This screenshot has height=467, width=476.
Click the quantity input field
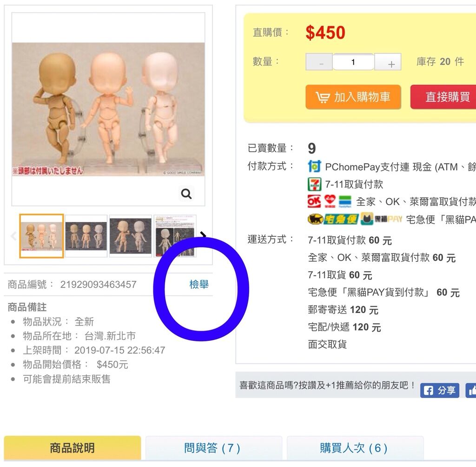(353, 62)
